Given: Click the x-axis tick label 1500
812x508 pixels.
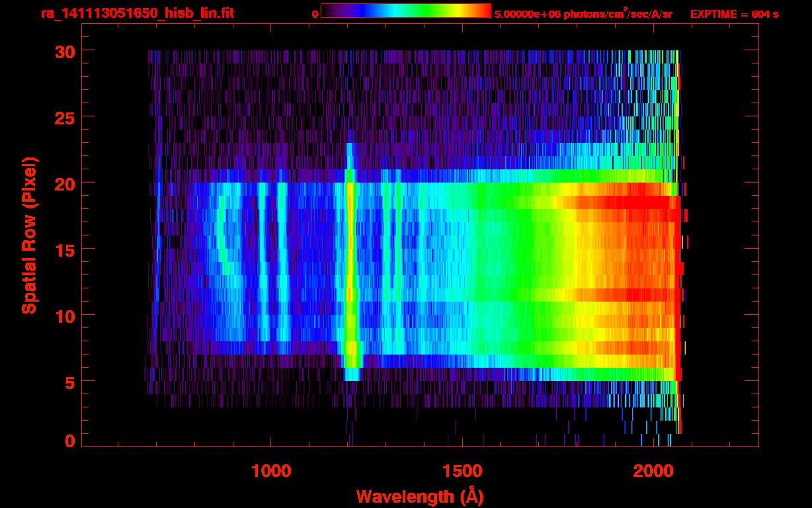Looking at the screenshot, I should click(x=462, y=470).
